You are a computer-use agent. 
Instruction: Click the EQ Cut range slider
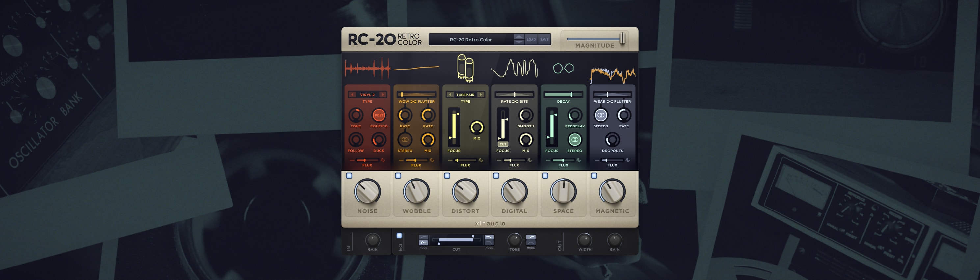(457, 240)
